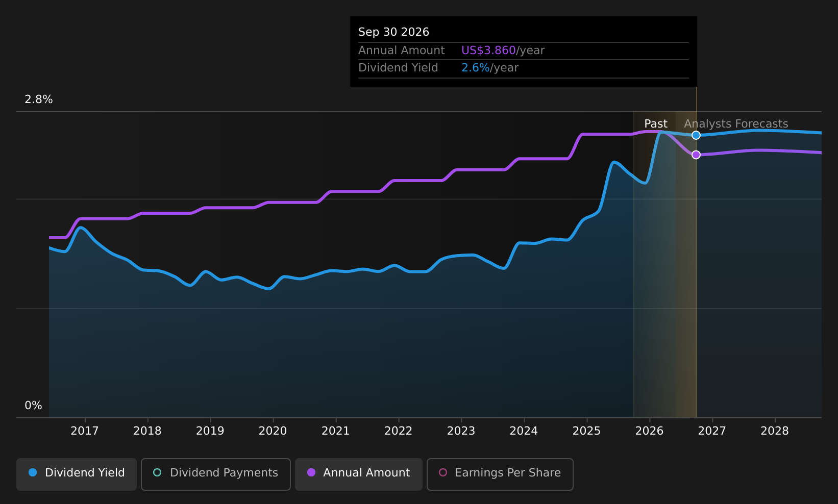Click the blue Dividend Yield data point marker
The image size is (838, 504).
tap(696, 135)
